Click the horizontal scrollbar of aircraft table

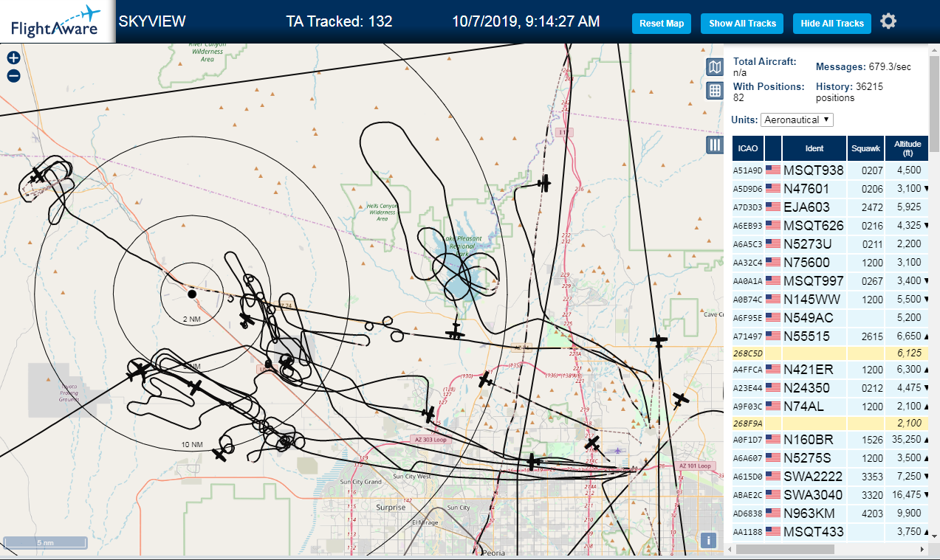click(785, 549)
